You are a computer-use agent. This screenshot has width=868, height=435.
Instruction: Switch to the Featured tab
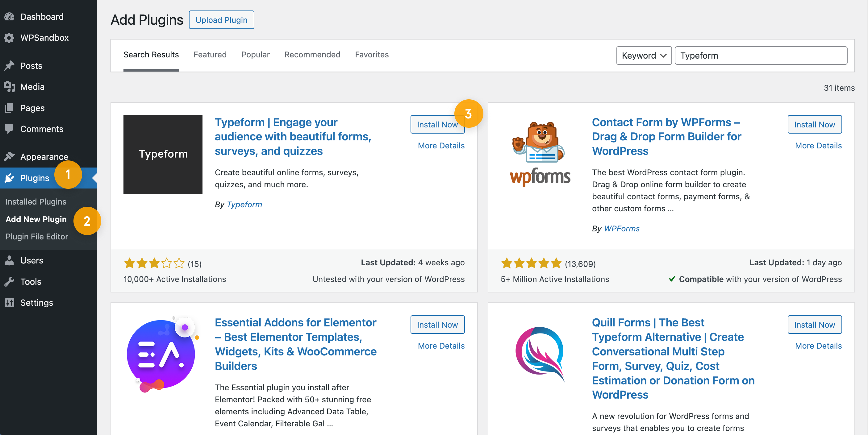tap(210, 55)
